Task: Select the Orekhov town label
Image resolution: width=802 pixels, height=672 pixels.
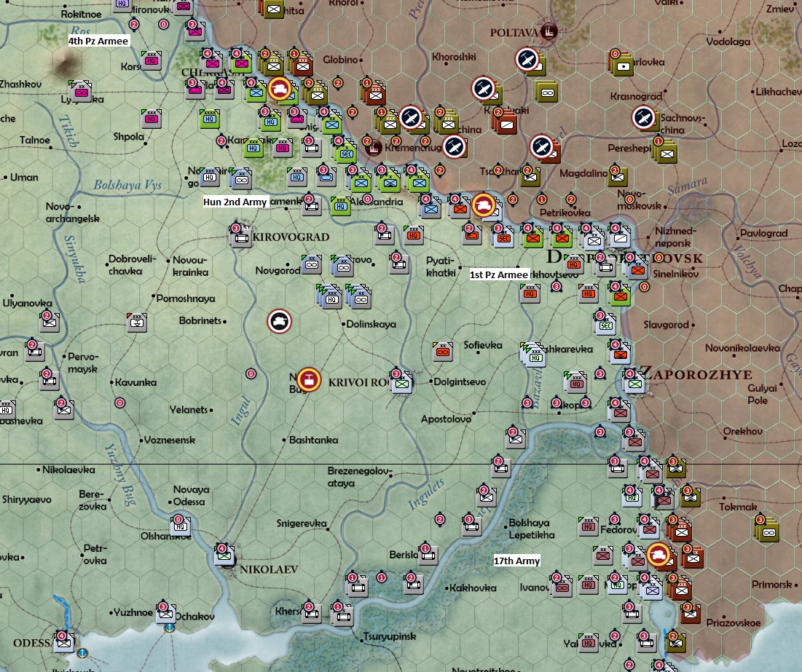Action: click(x=743, y=432)
